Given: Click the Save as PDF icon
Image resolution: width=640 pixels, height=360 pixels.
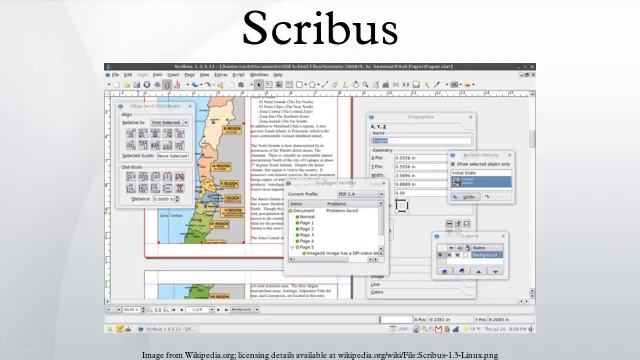Looking at the screenshot, I should click(x=177, y=84).
